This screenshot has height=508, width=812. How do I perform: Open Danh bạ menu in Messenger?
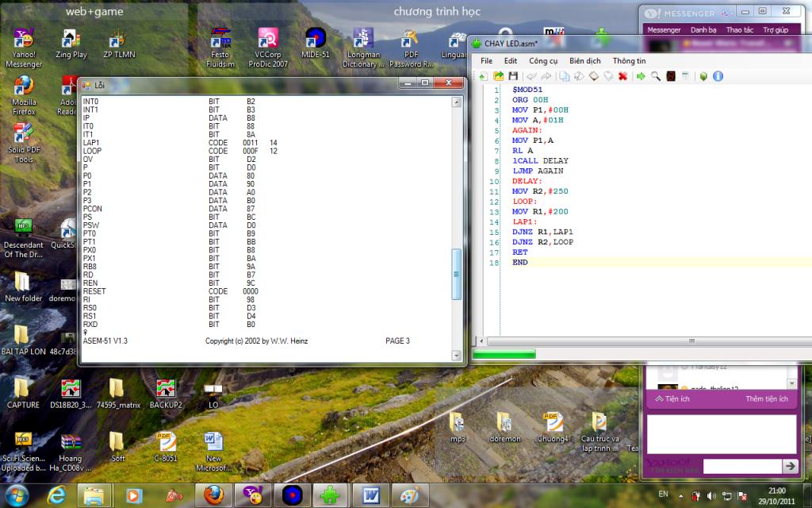703,30
